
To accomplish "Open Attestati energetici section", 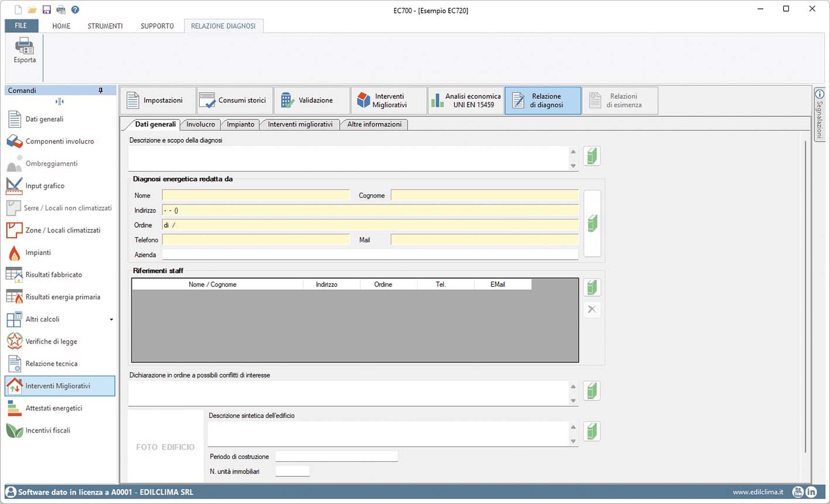I will point(53,409).
